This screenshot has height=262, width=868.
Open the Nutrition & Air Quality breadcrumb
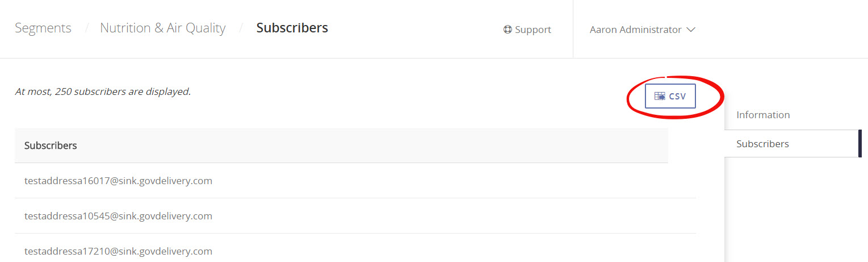[162, 28]
